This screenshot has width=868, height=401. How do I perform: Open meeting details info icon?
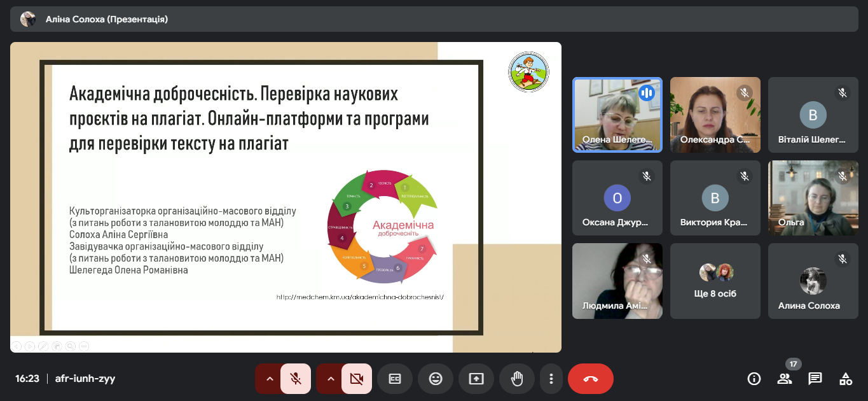tap(754, 379)
